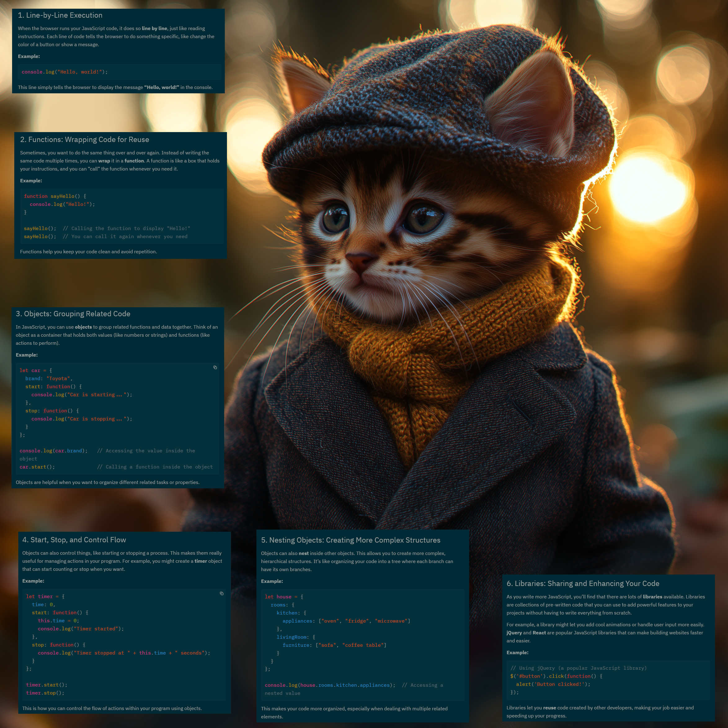Screen dimensions: 728x728
Task: Click the bold word "React" in the Libraries paragraph
Action: (539, 633)
